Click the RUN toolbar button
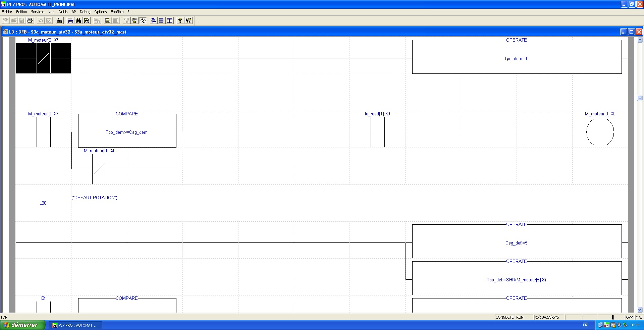Viewport: 644px width, 330px height. point(126,21)
